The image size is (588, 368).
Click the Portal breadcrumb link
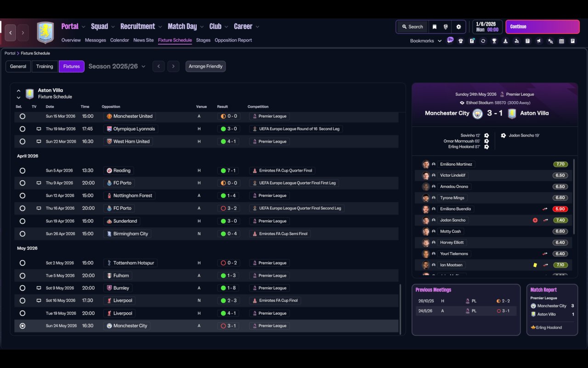click(x=10, y=53)
